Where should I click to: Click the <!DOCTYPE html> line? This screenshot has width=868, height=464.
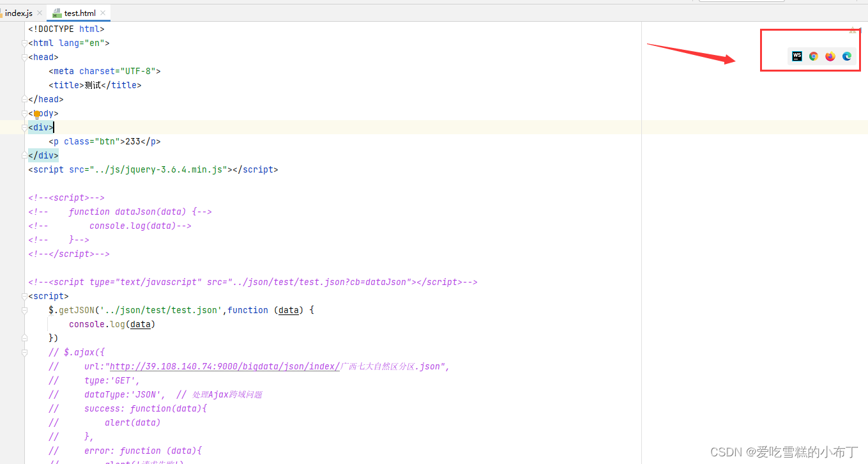[66, 29]
